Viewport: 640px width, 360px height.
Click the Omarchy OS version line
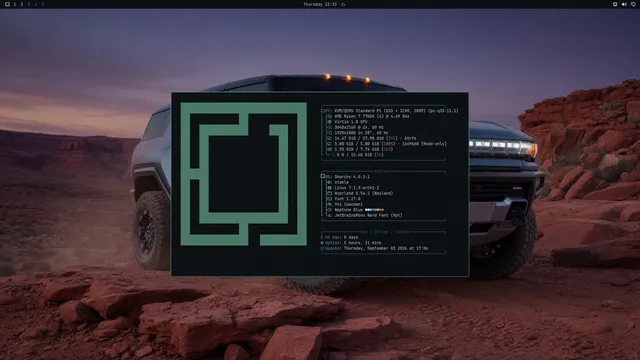coord(352,177)
